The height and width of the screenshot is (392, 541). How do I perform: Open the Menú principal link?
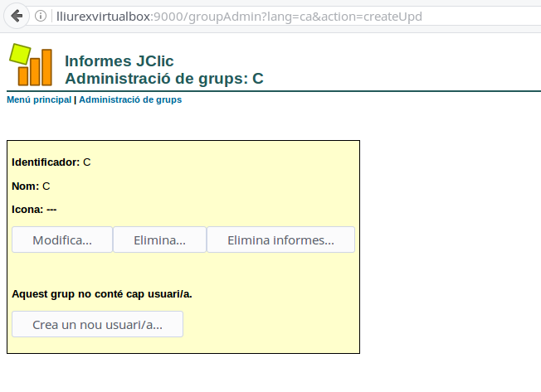click(x=39, y=99)
